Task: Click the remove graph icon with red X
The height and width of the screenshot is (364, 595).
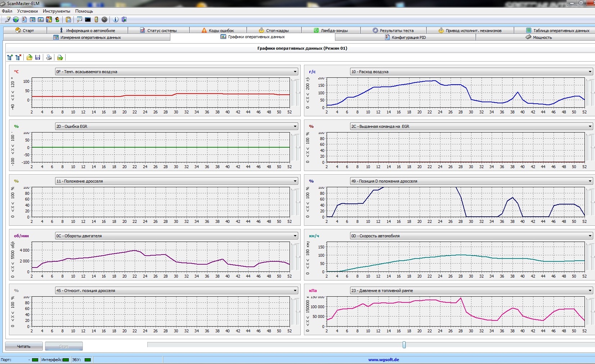Action: [18, 57]
